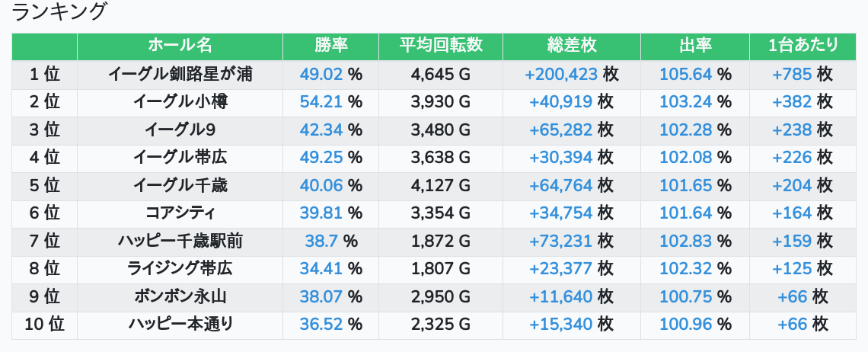The height and width of the screenshot is (352, 868).
Task: Click the 49.02 win rate value
Action: pyautogui.click(x=321, y=74)
